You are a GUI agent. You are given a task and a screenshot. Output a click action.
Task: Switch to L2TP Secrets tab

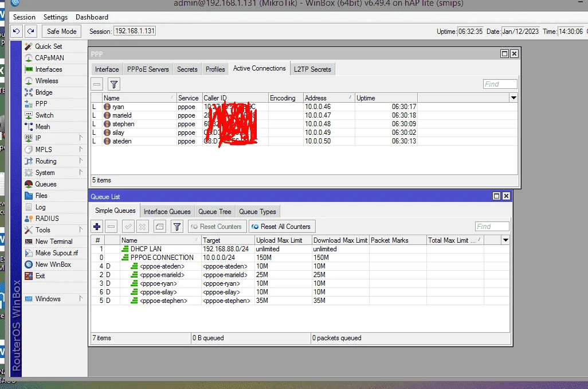coord(312,69)
